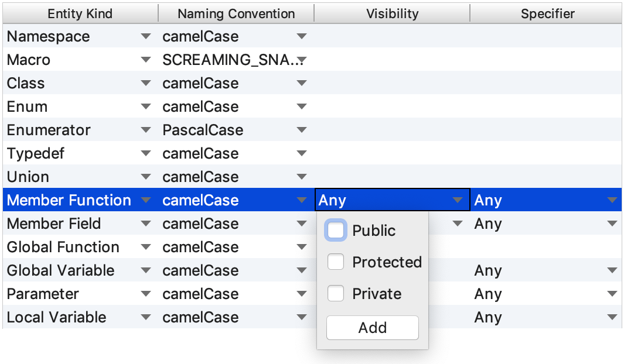Screen dimensions: 624x364
Task: Click the Visibility column header
Action: [392, 13]
